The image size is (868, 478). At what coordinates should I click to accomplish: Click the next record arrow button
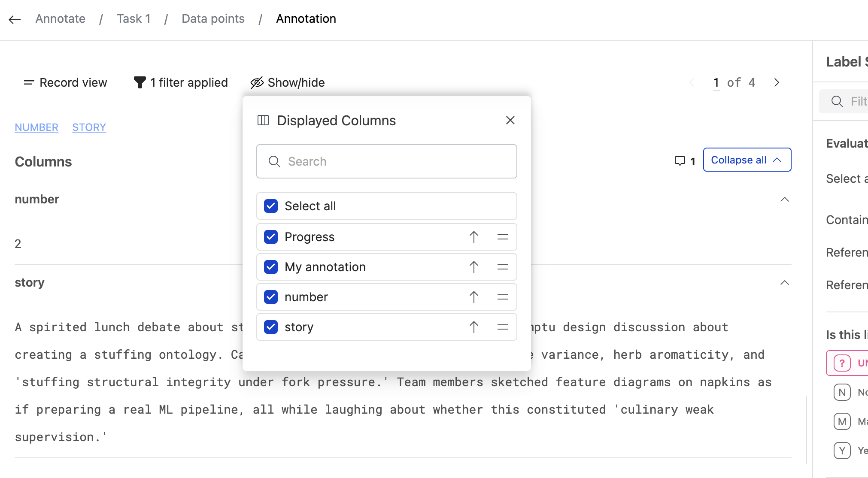(777, 82)
